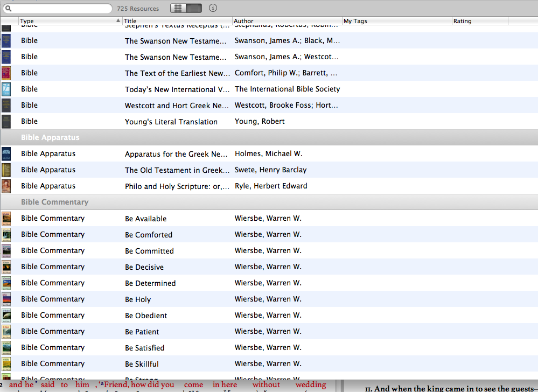Screen dimensions: 538x392
Task: Select Be Obedient cover icon
Action: click(6, 315)
